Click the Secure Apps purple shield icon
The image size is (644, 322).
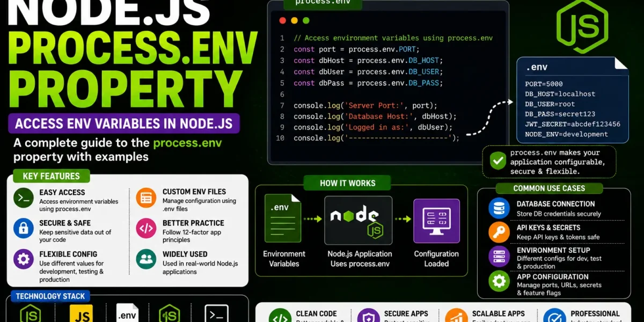[368, 317]
